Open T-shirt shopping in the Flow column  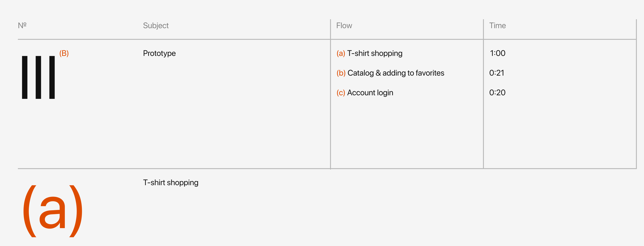(375, 53)
